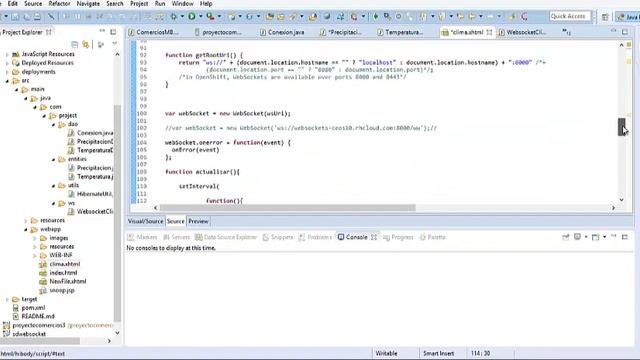Open the Window menu
This screenshot has width=640, height=360.
click(x=182, y=4)
